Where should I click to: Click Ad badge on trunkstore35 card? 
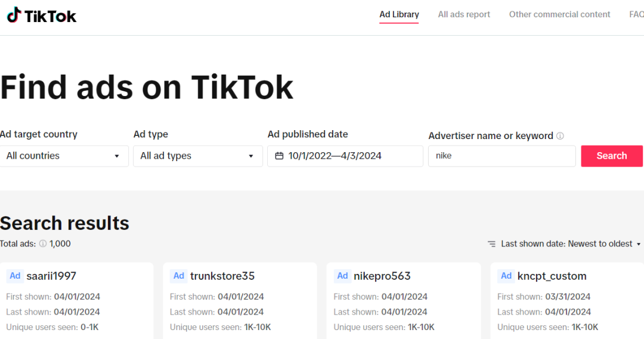click(179, 276)
